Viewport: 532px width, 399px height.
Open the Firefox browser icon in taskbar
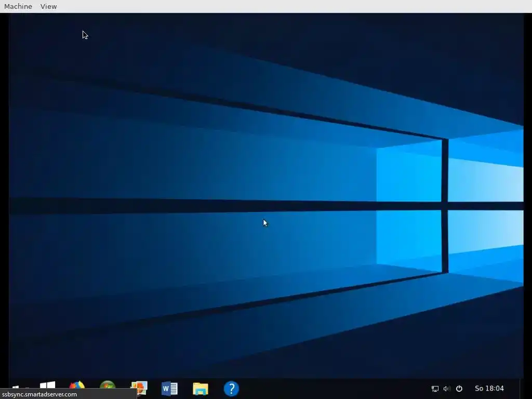point(77,385)
